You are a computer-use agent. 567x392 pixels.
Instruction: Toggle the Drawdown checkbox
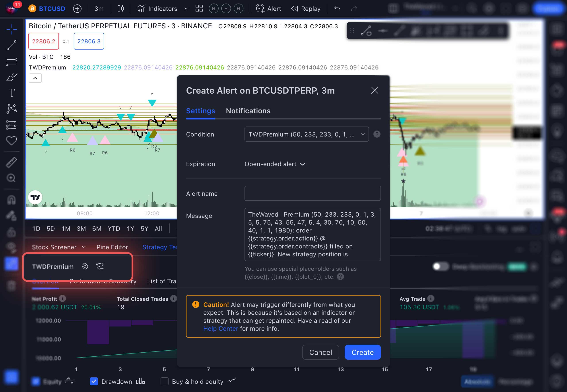[94, 381]
